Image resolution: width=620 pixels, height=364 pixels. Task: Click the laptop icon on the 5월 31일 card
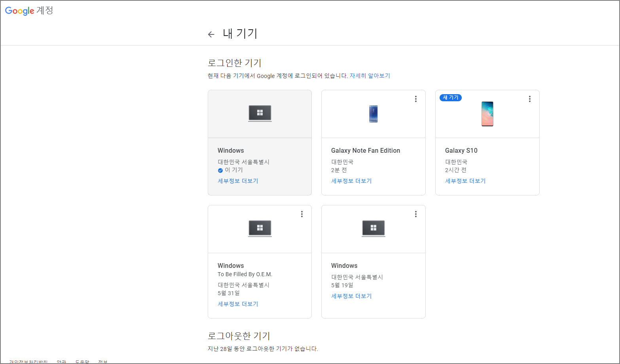(x=260, y=228)
